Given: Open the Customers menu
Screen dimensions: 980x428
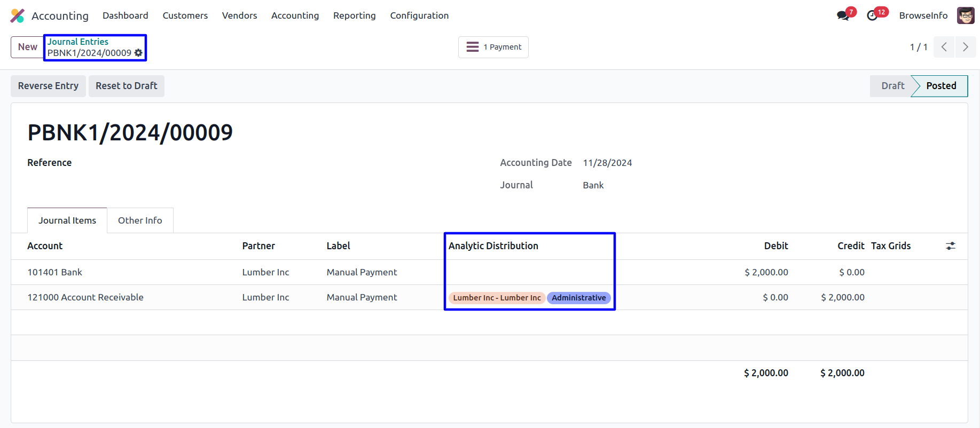Looking at the screenshot, I should [x=185, y=15].
